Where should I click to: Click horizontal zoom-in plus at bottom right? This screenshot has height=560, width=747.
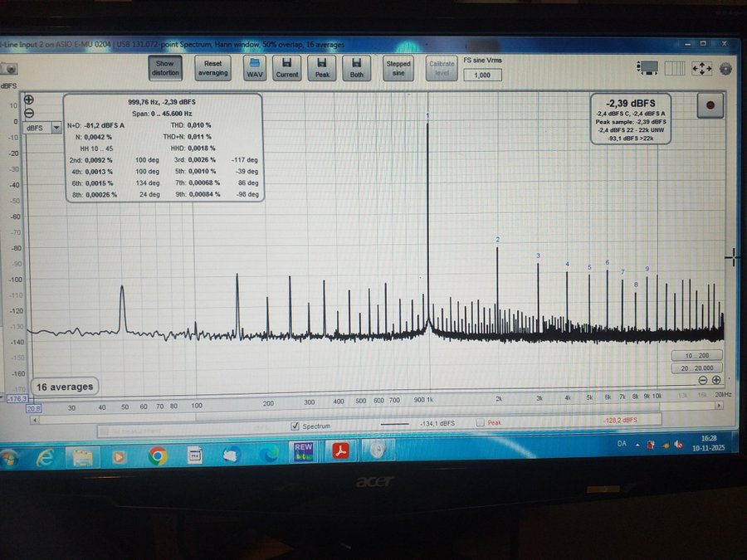715,380
